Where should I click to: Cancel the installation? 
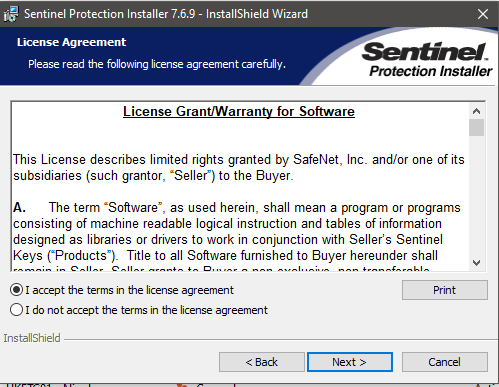(x=445, y=362)
